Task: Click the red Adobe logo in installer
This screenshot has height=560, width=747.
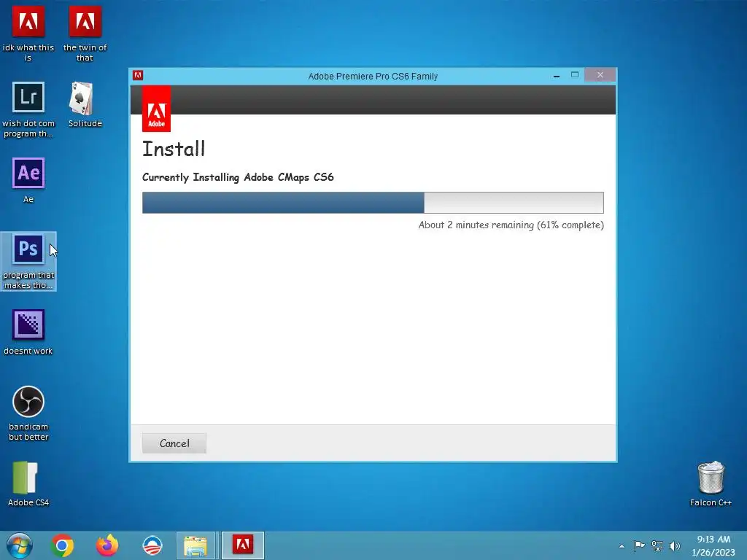Action: point(156,109)
